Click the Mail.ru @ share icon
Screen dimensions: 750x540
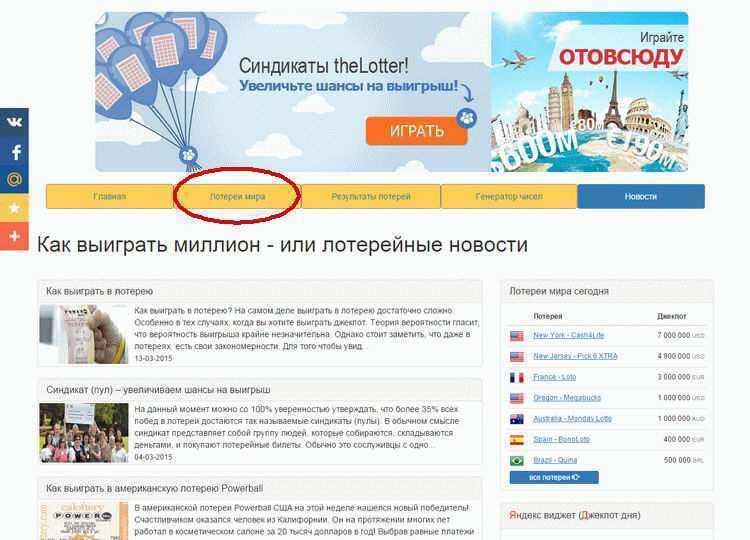(14, 180)
